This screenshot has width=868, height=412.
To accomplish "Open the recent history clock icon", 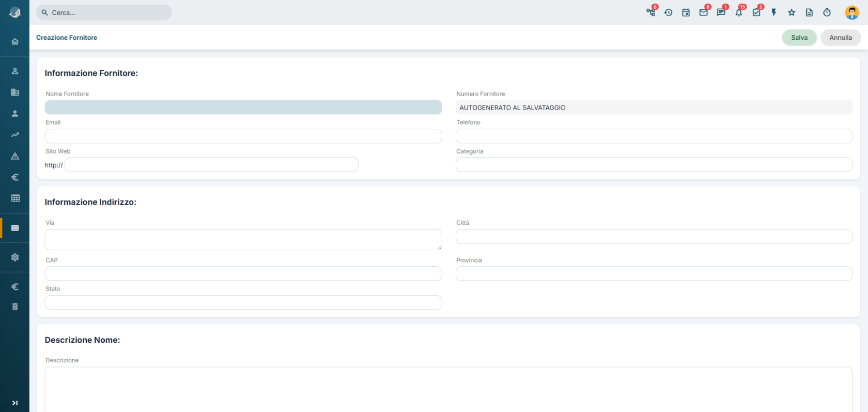I will point(668,12).
